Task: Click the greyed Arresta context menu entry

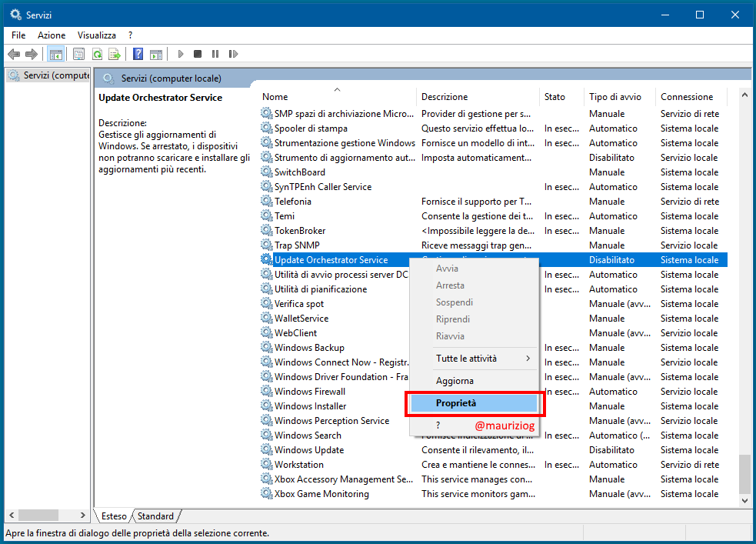Action: [x=474, y=285]
